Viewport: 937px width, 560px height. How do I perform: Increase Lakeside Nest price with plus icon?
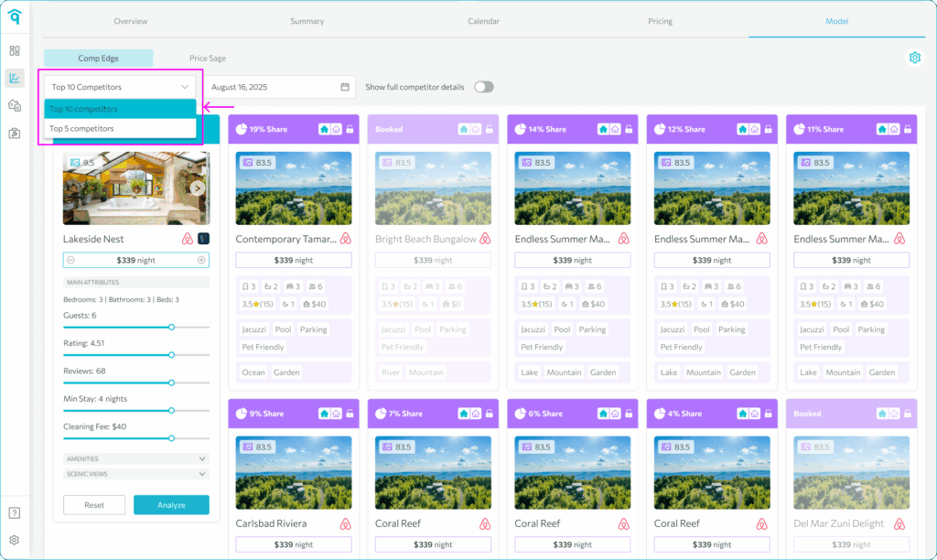pos(201,260)
